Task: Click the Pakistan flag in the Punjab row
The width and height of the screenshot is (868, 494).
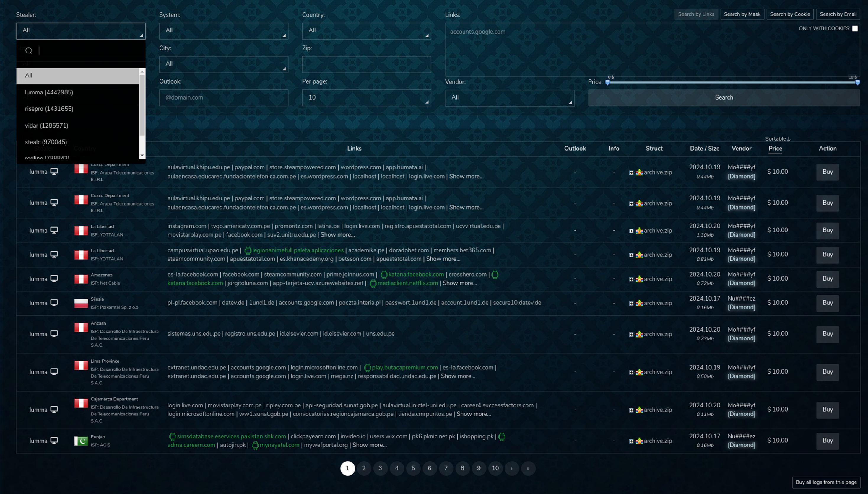Action: point(81,441)
